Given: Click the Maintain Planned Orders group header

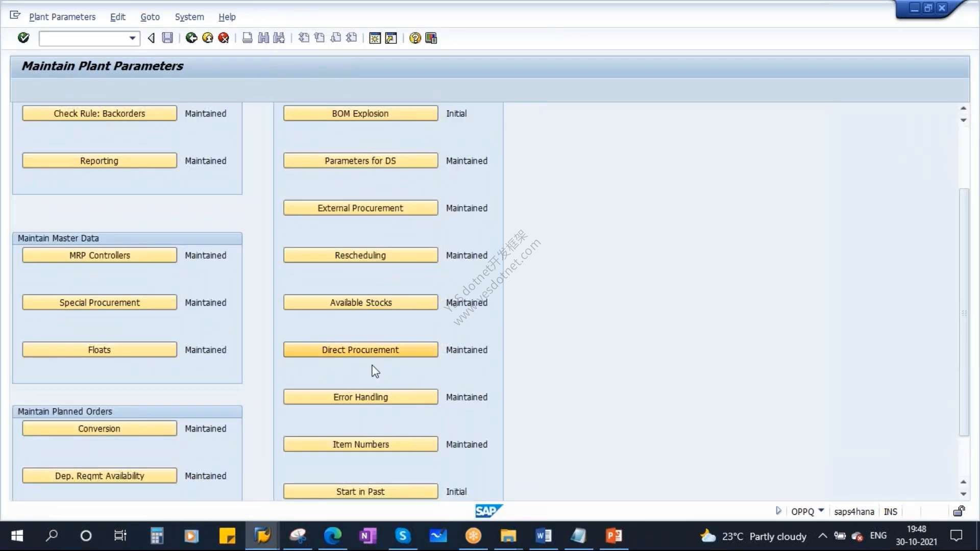Looking at the screenshot, I should pos(127,411).
